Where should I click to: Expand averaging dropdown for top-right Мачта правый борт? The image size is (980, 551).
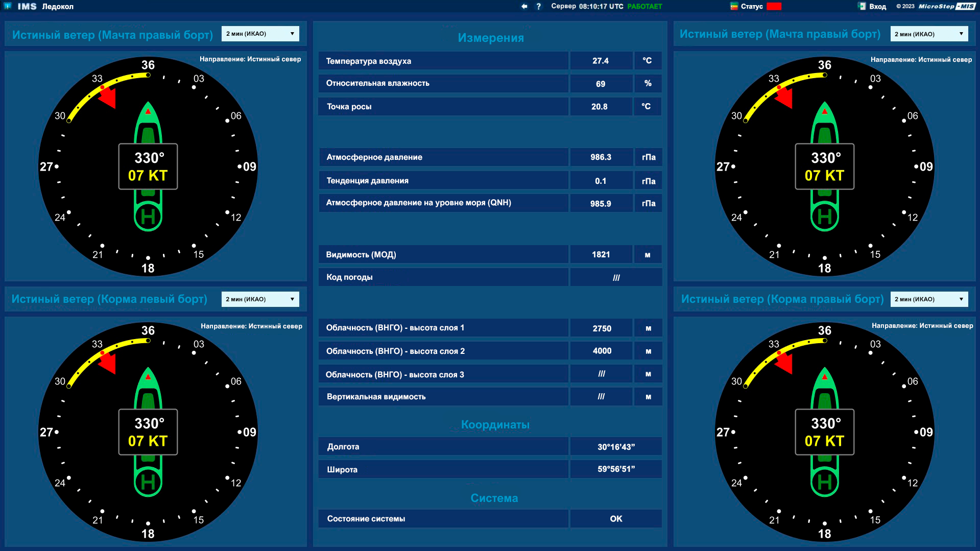(x=929, y=34)
